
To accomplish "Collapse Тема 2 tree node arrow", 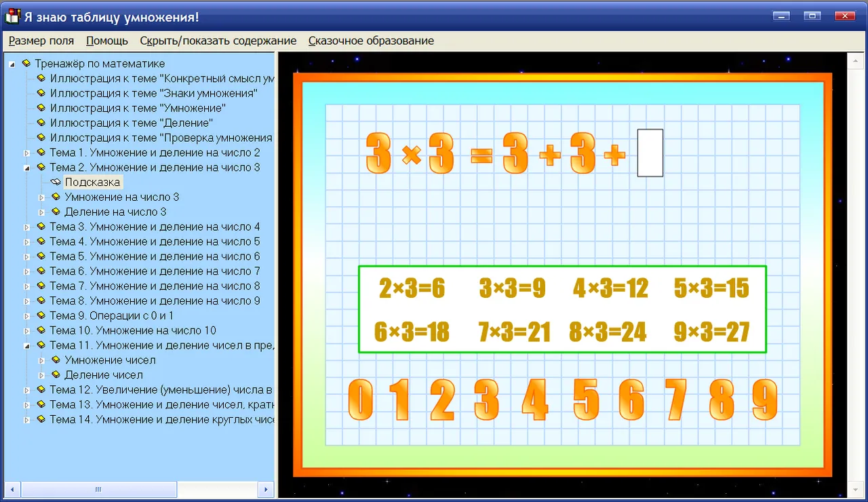I will click(x=27, y=168).
